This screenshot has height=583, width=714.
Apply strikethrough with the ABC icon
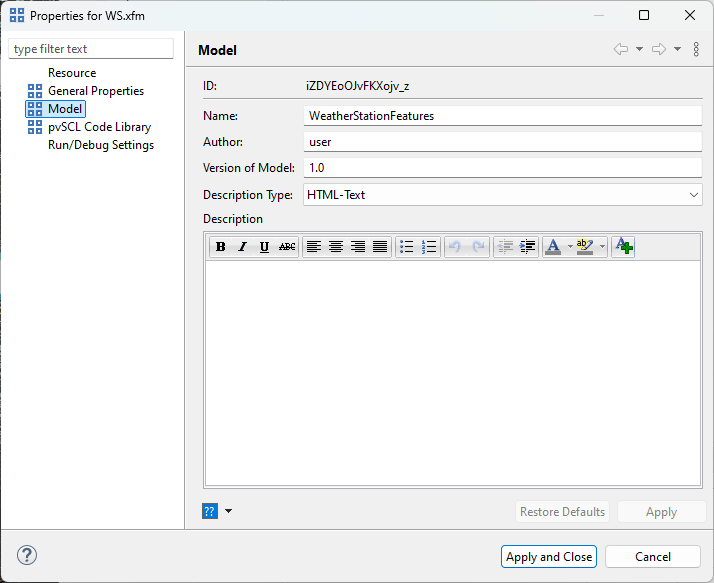click(x=287, y=247)
